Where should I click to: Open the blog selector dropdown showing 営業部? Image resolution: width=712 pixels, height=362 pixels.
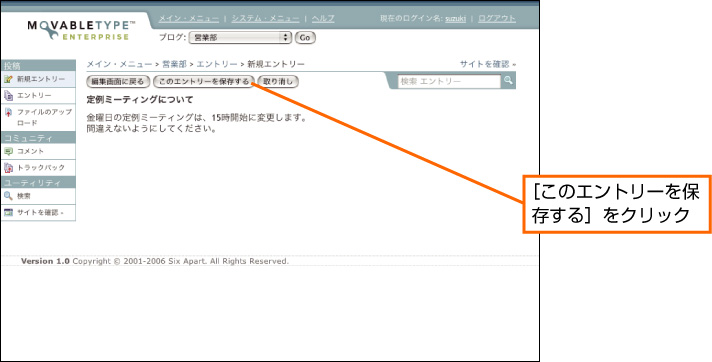click(x=240, y=38)
